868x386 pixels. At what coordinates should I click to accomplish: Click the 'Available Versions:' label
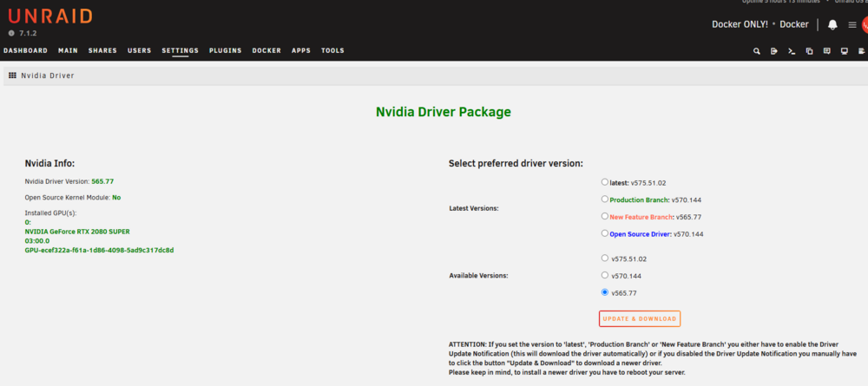pos(479,275)
